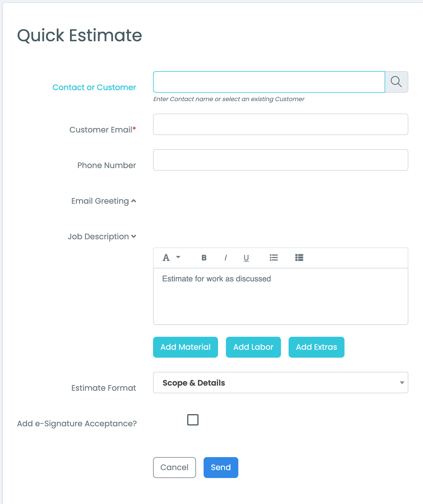Insert a table list in the editor
423x504 pixels.
point(299,258)
